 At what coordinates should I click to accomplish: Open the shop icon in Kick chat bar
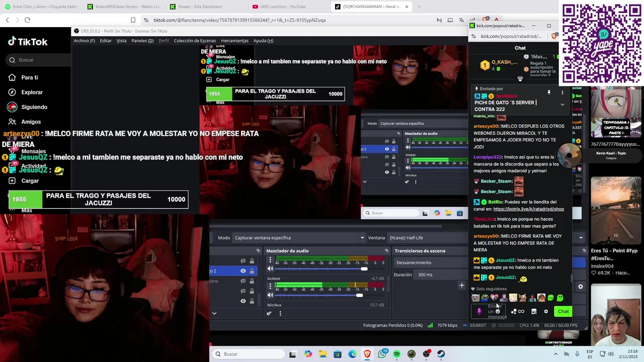pos(534,311)
